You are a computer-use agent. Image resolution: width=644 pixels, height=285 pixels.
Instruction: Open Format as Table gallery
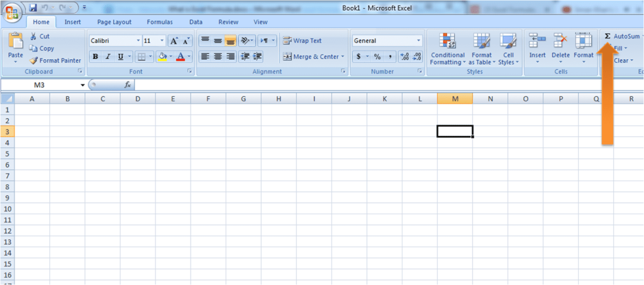pyautogui.click(x=481, y=49)
